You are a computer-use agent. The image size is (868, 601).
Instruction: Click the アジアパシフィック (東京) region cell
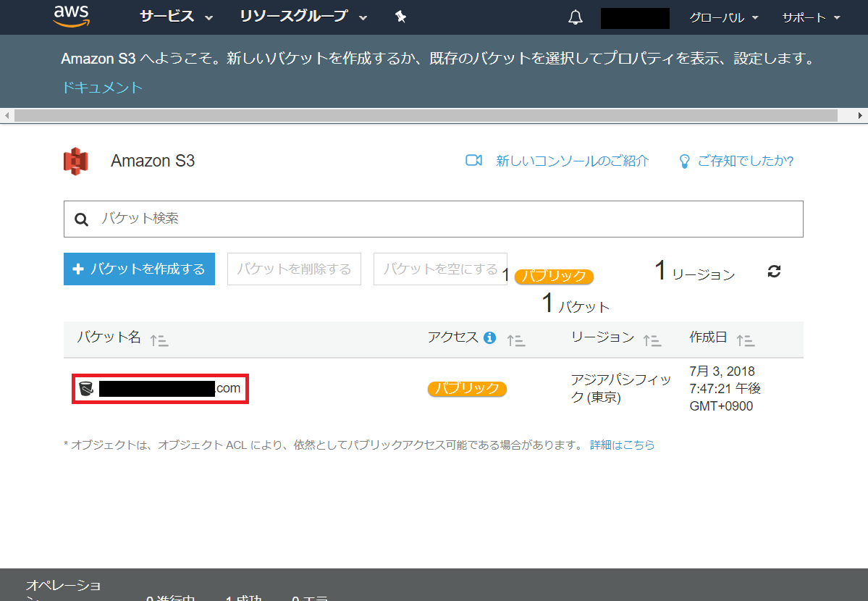621,388
